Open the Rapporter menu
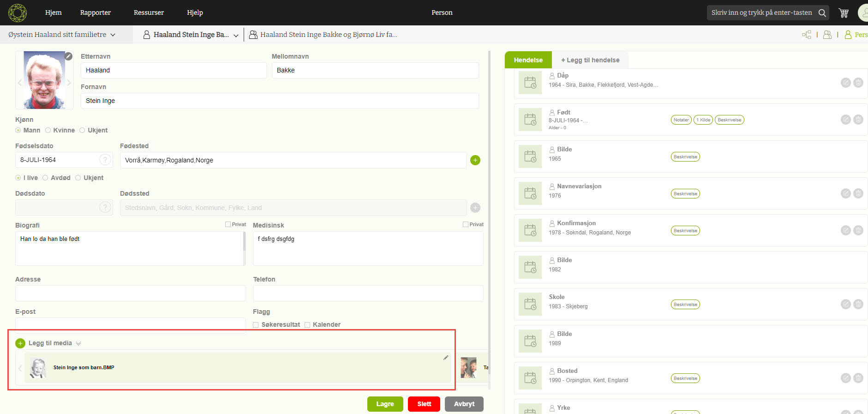 point(95,12)
